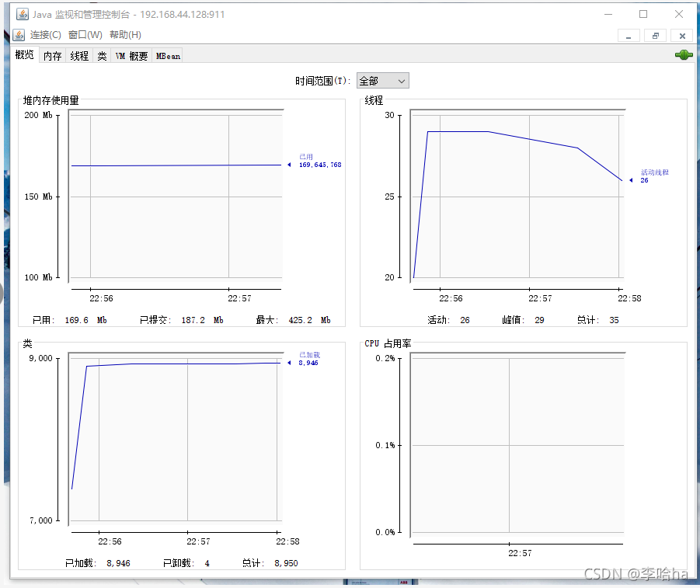Image resolution: width=700 pixels, height=588 pixels.
Task: Click the loaded classes chart
Action: 176,440
